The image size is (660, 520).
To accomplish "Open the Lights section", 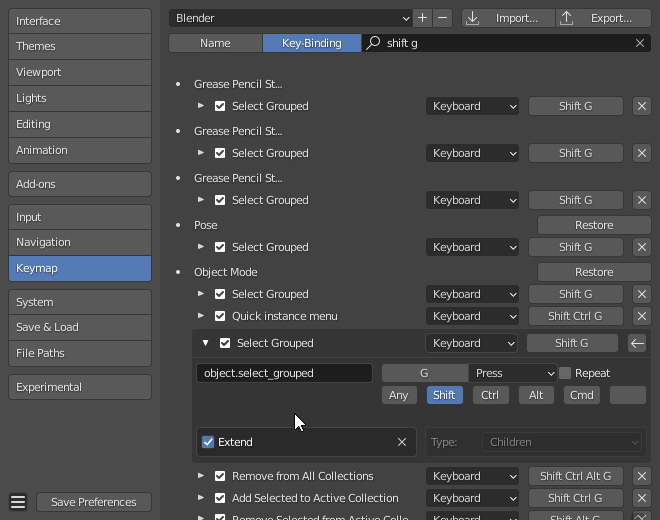I will point(80,98).
